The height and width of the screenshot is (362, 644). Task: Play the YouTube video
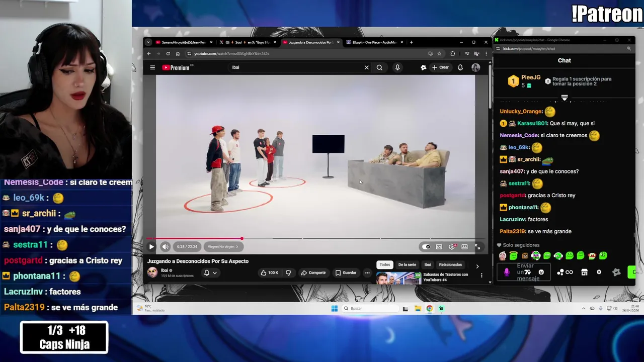(151, 247)
